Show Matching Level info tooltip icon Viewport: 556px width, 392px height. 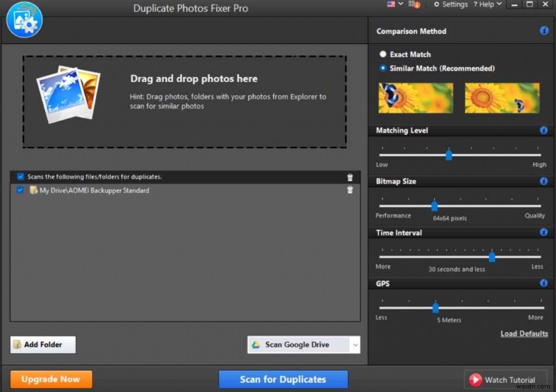[x=543, y=130]
